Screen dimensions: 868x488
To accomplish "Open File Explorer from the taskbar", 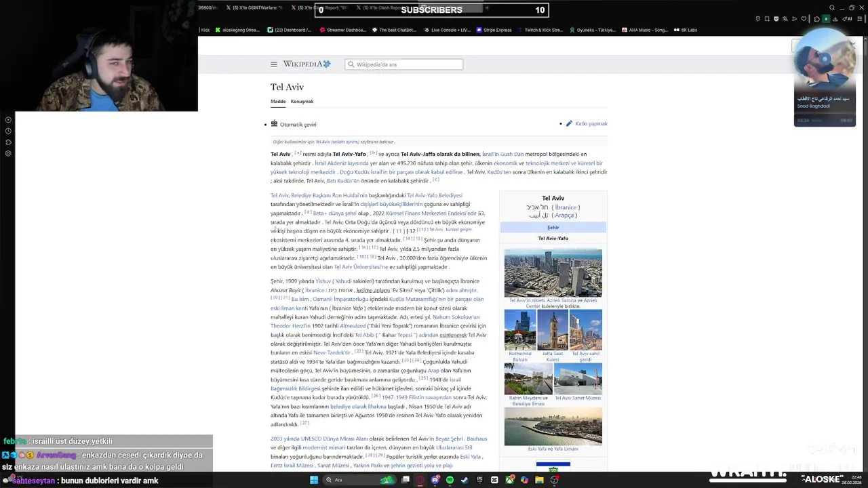I will pyautogui.click(x=539, y=480).
